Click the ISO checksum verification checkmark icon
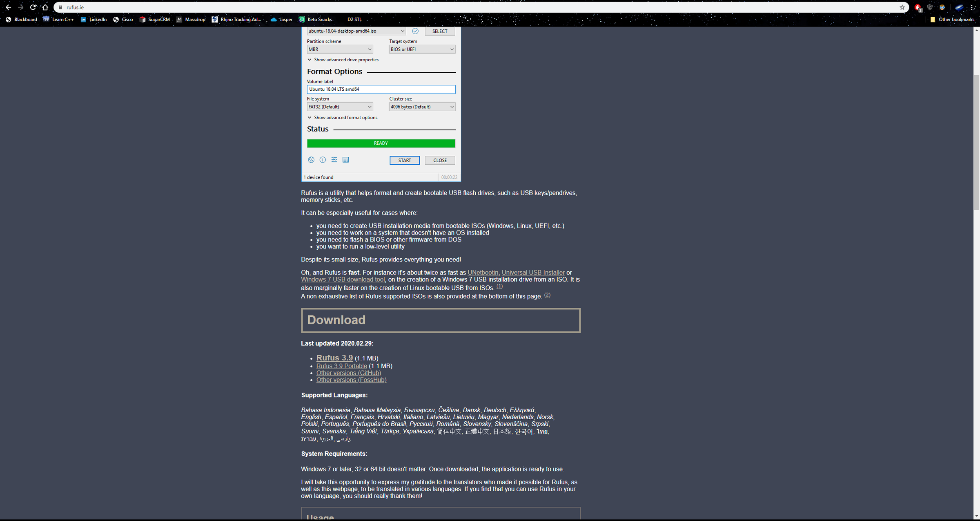 [415, 31]
